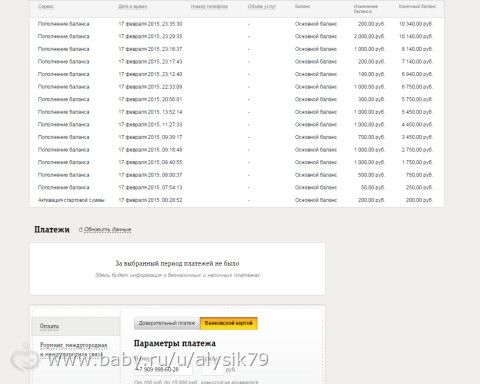
Task: Click the 'Сервис' column header
Action: (x=46, y=6)
